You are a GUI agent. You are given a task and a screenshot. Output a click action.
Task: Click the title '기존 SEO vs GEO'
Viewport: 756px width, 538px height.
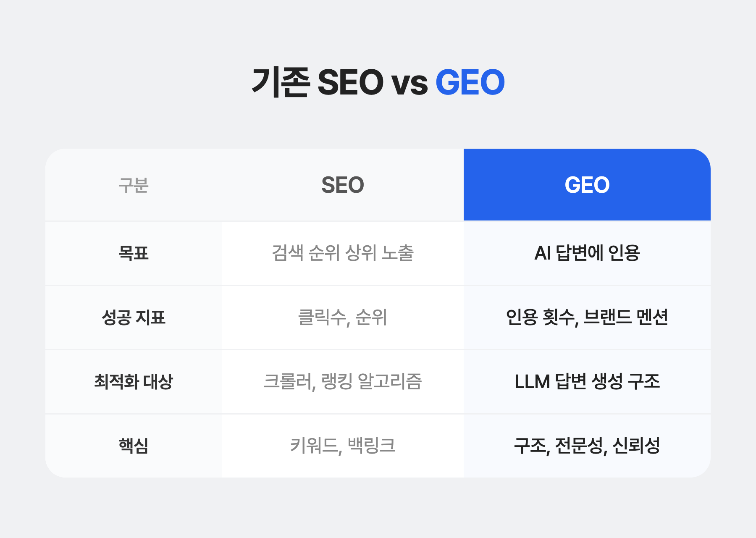point(378,82)
